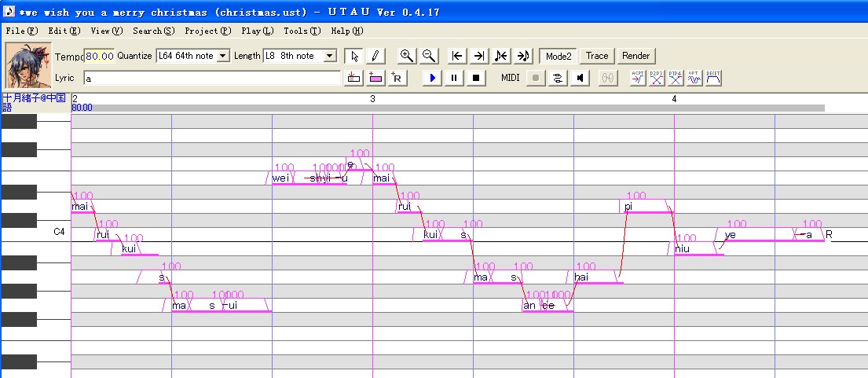868x378 pixels.
Task: Click the Render button
Action: tap(636, 56)
